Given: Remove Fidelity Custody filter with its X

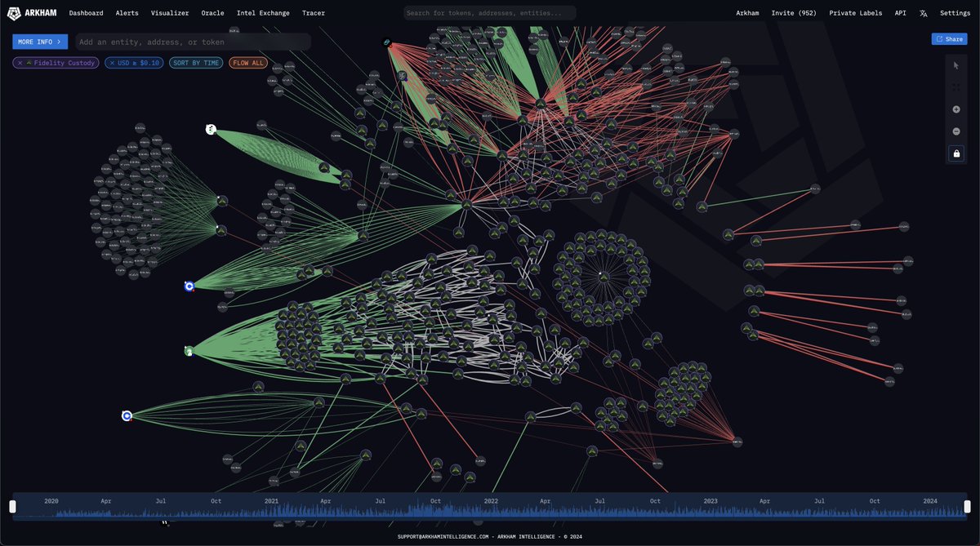Looking at the screenshot, I should coord(20,63).
